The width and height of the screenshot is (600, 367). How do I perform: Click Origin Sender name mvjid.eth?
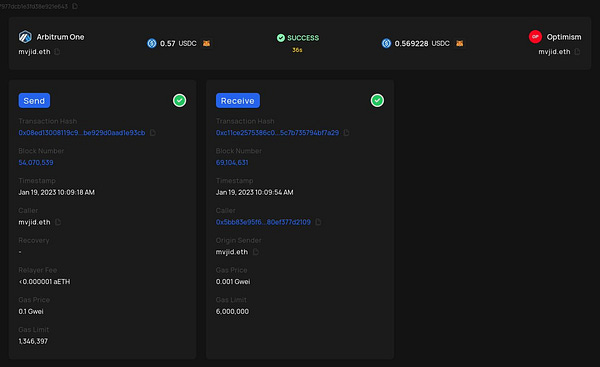pos(232,252)
